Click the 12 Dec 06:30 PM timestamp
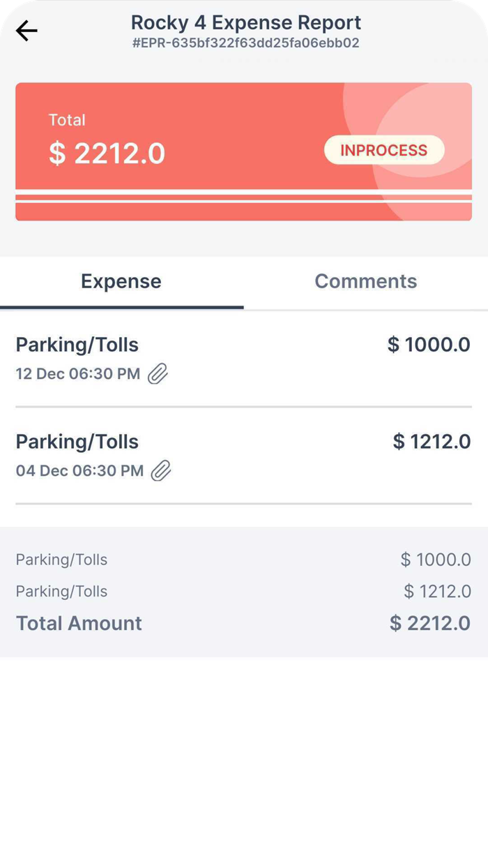 pos(77,374)
